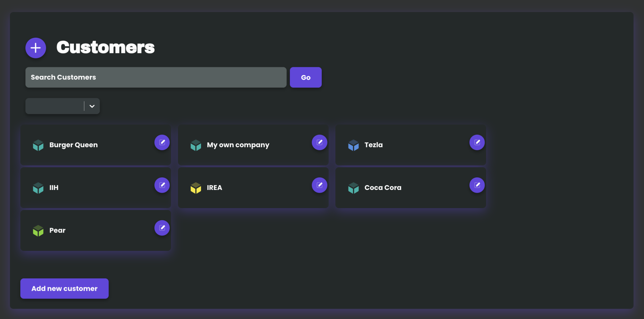
Task: Edit IREA using its pencil icon
Action: pyautogui.click(x=319, y=185)
